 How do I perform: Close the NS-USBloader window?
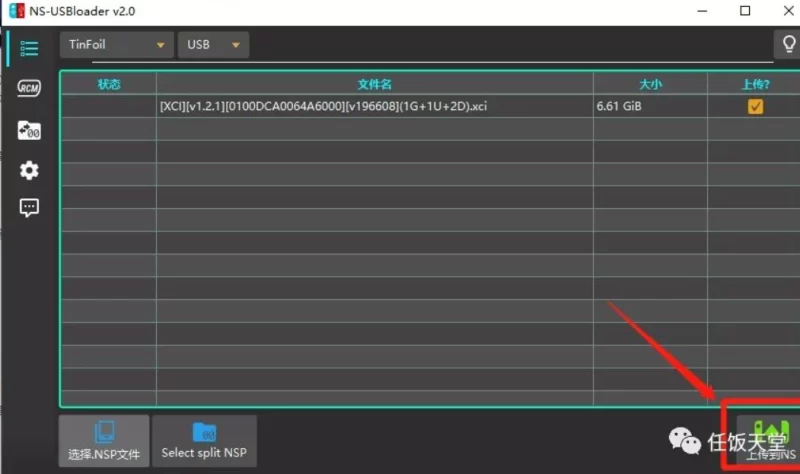point(788,11)
